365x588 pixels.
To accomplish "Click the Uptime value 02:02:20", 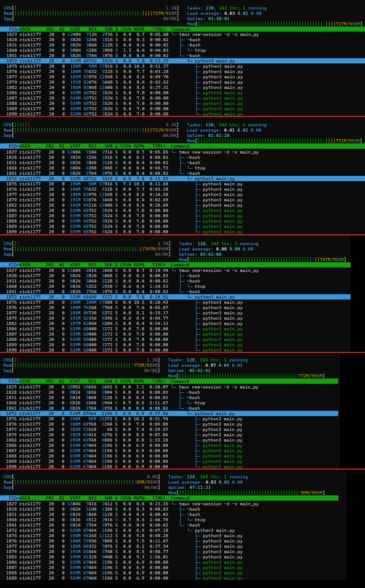I will point(219,135).
